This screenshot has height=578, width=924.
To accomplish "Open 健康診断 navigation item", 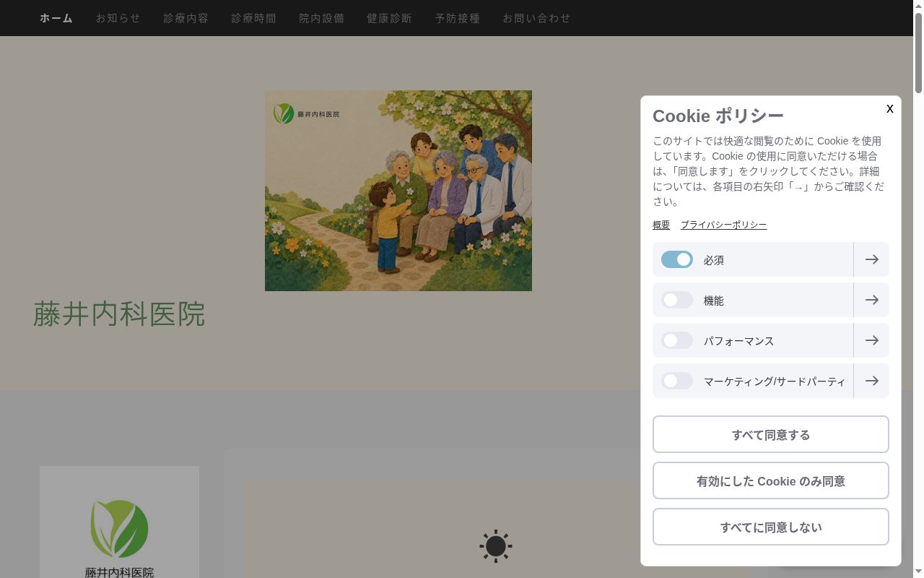I will pos(390,18).
